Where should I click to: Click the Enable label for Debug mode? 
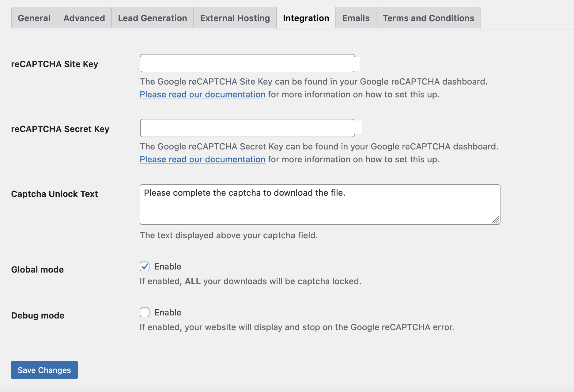(x=168, y=312)
